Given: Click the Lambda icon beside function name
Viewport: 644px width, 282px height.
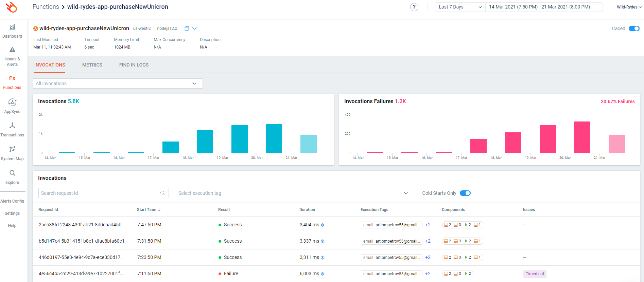Looking at the screenshot, I should (35, 29).
